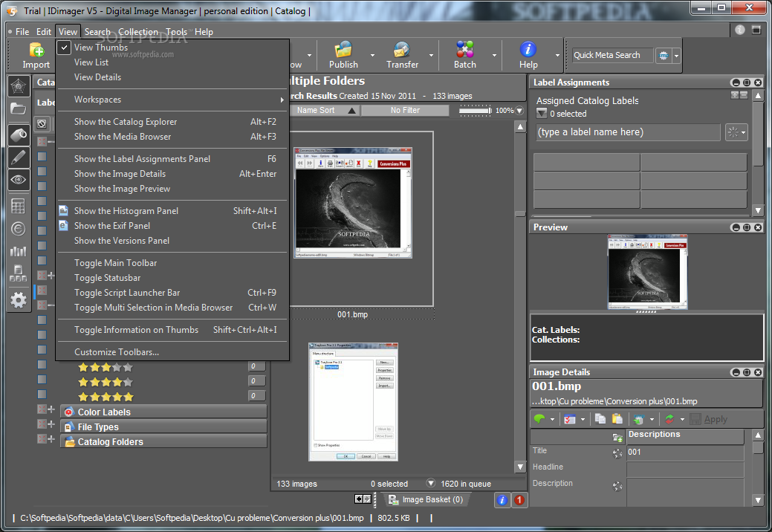Click the Image Basket (0) tab
This screenshot has width=772, height=532.
426,500
